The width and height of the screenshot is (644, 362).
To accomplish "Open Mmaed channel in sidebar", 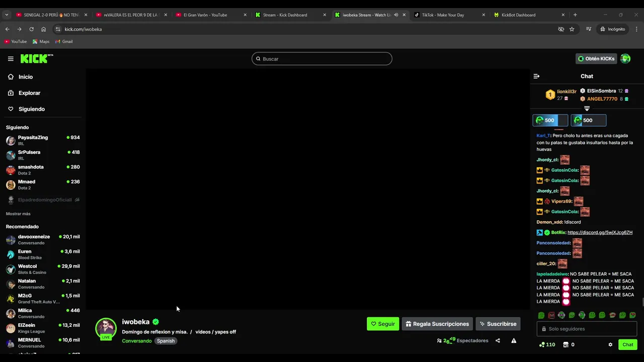I will tap(43, 185).
